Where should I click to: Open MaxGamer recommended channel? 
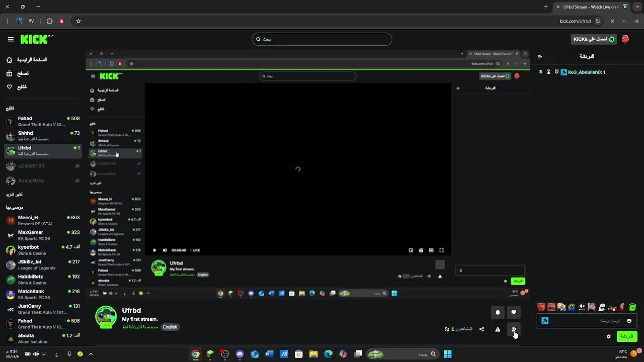[43, 235]
